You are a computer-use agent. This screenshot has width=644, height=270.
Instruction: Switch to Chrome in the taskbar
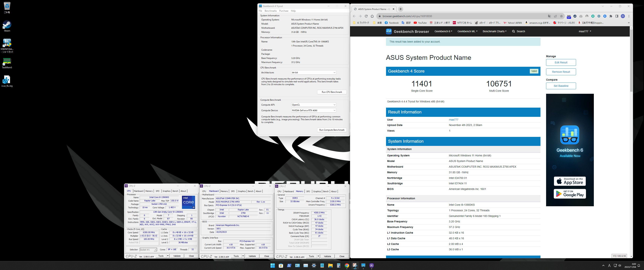point(347,265)
